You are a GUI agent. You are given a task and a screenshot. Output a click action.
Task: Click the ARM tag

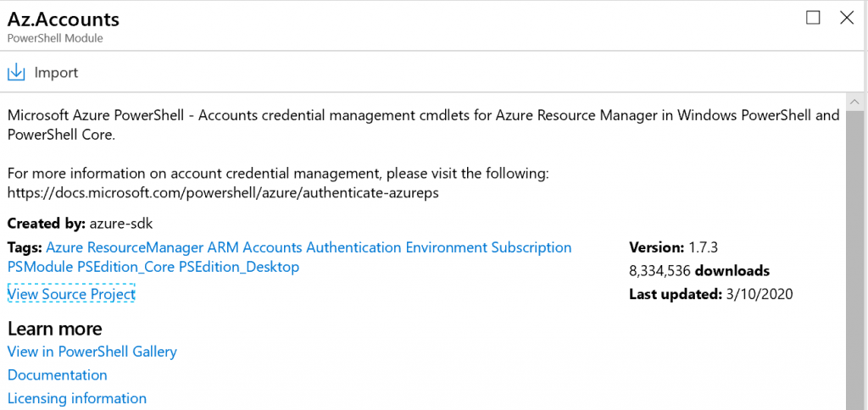[223, 247]
